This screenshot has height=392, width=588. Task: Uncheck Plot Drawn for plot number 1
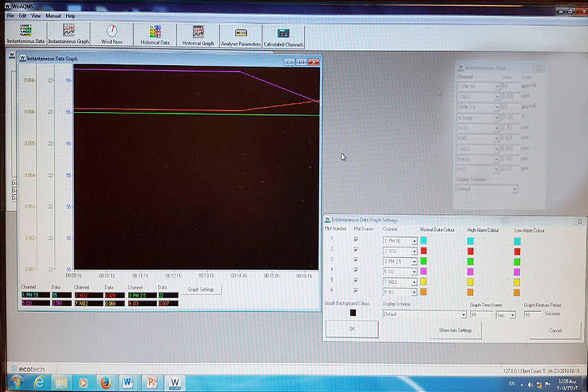coord(356,239)
